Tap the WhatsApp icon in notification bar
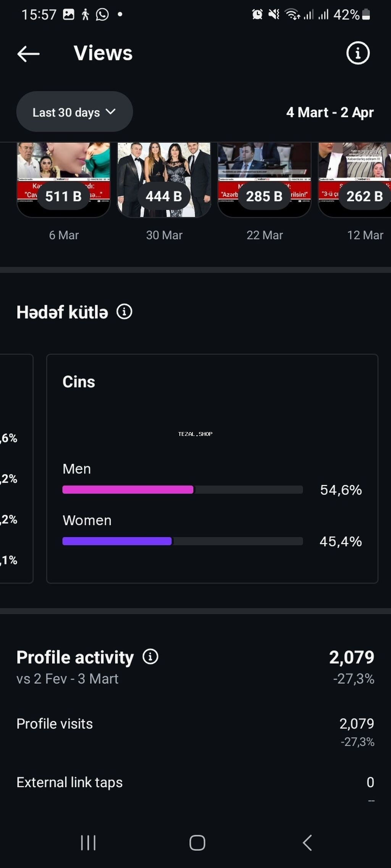This screenshot has width=391, height=868. click(102, 14)
